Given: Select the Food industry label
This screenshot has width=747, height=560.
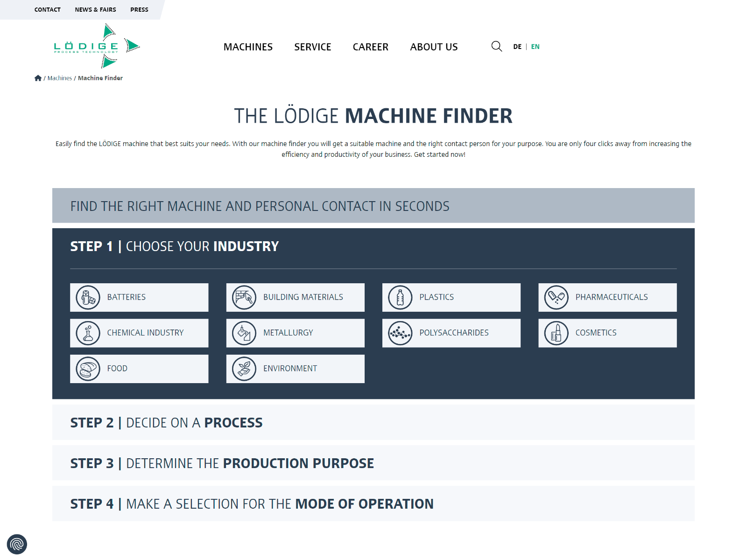Looking at the screenshot, I should coord(117,369).
